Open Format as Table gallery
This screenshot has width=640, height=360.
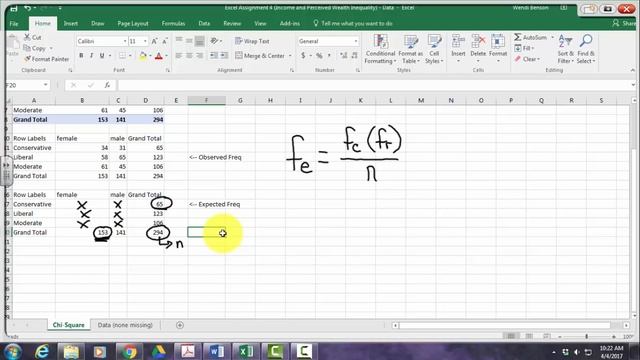[410, 49]
